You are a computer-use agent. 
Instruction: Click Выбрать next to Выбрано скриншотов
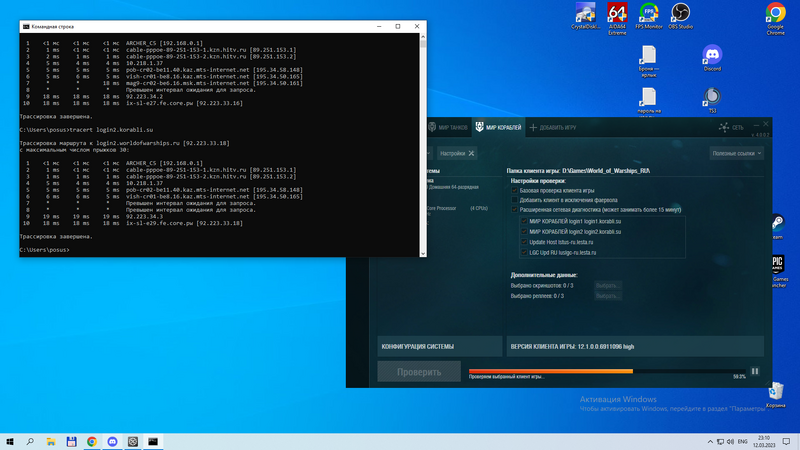(608, 286)
